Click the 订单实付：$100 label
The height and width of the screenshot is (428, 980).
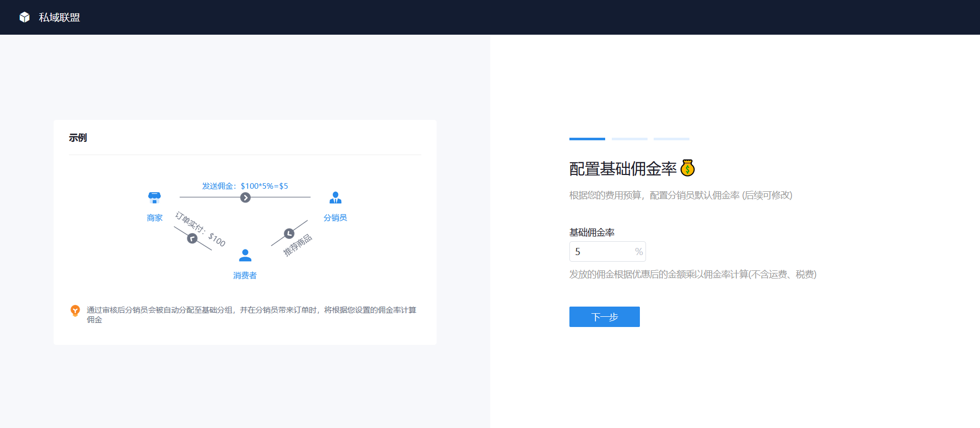click(200, 229)
